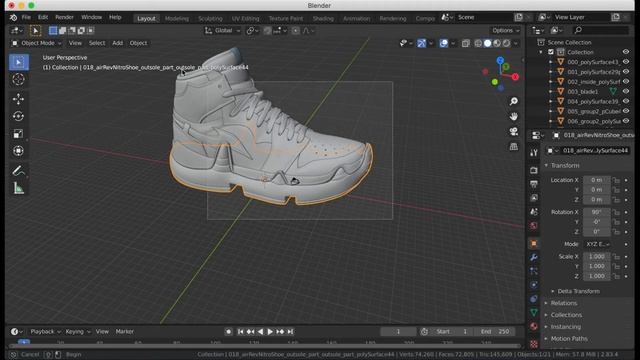The image size is (640, 360).
Task: Switch perspective/orthographic grid icon
Action: pos(514,147)
